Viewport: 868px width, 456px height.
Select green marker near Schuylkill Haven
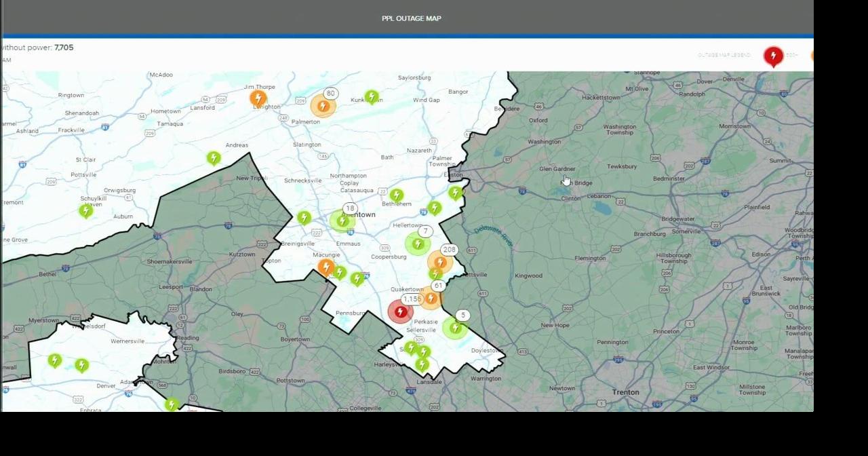point(85,211)
